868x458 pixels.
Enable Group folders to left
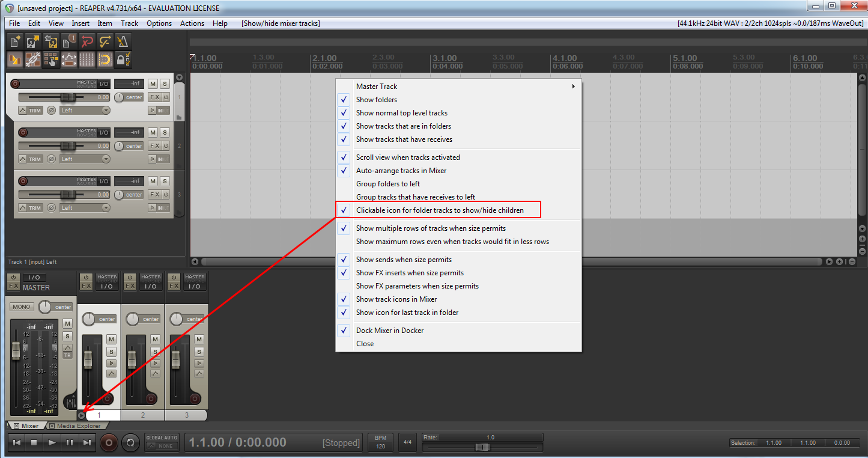pyautogui.click(x=387, y=184)
